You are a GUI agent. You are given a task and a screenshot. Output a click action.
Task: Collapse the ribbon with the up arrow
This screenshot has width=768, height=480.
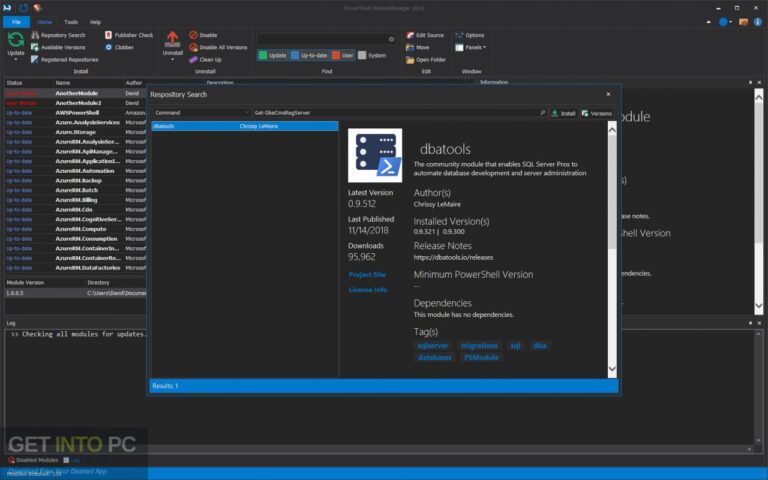click(x=709, y=22)
